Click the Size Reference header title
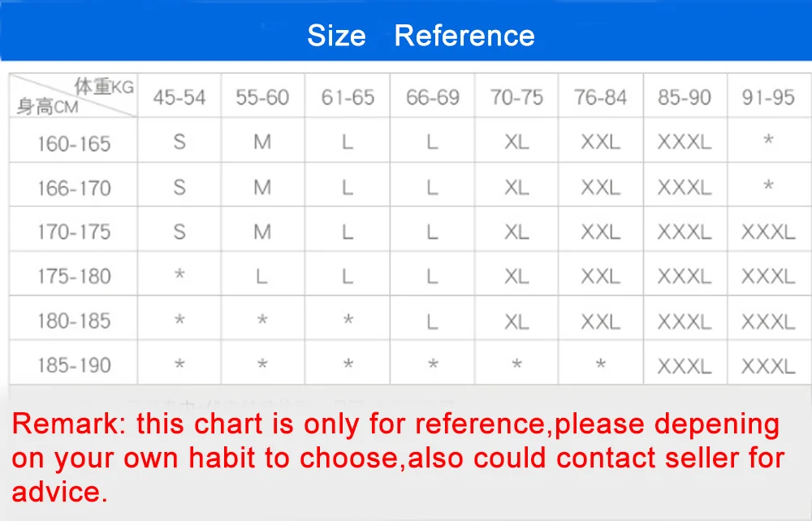Screen dimensions: 812x521 tap(421, 36)
